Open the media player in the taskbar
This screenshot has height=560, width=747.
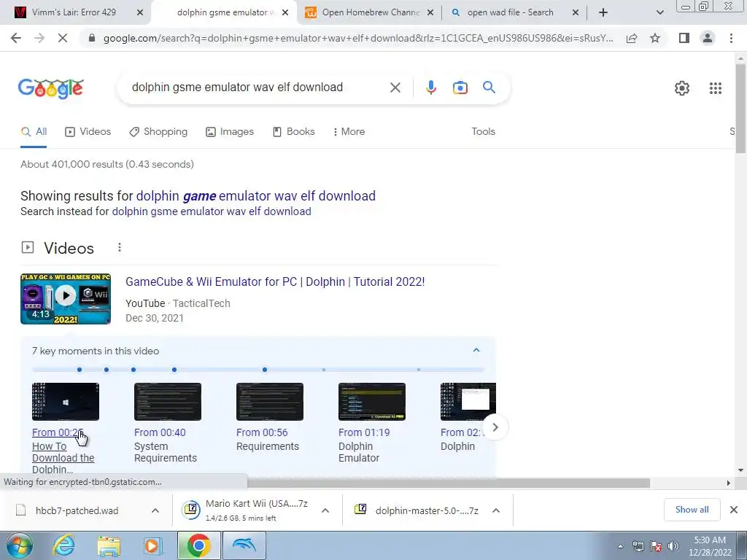coord(153,545)
